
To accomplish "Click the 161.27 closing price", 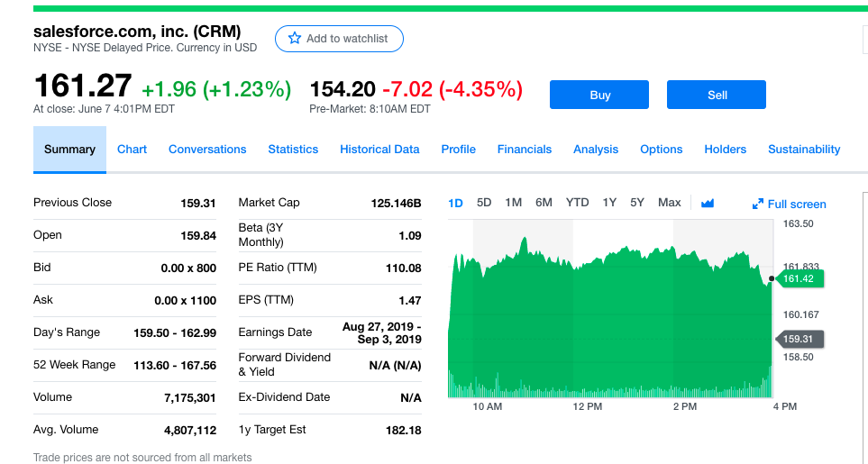I will tap(83, 86).
